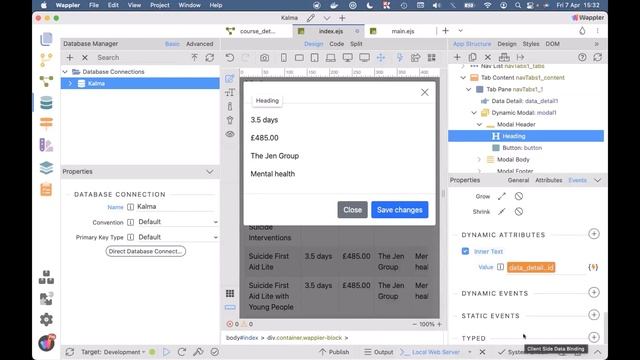The image size is (640, 360).
Task: Expand the Kalma database connection
Action: tap(70, 83)
